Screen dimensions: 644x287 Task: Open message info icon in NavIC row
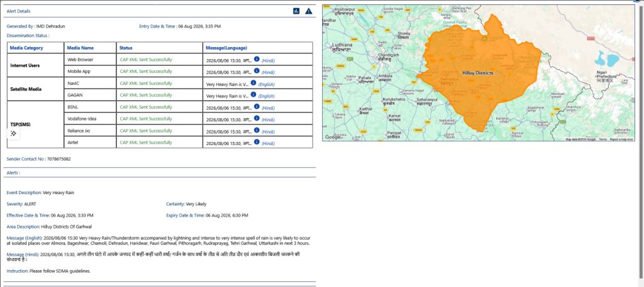(253, 83)
